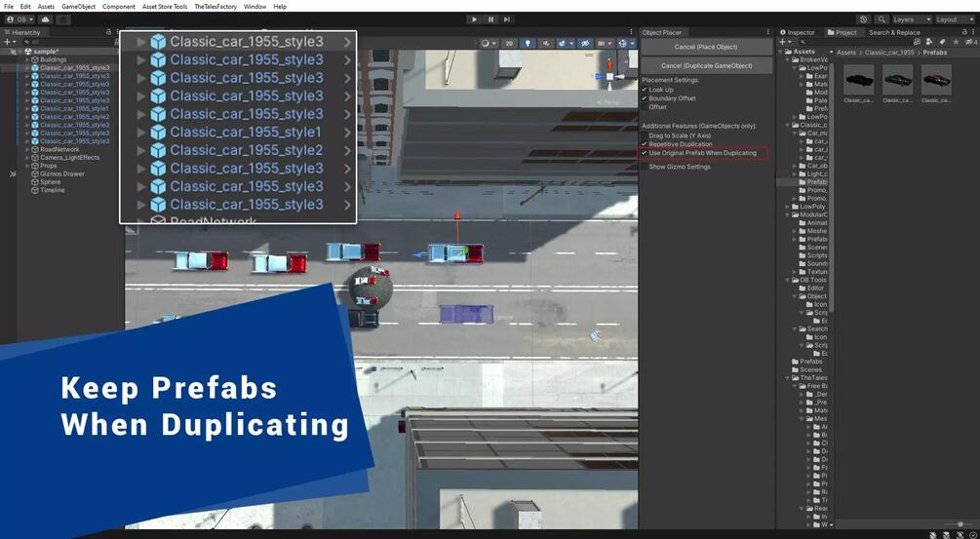Click the Assets breadcrumb link
The width and height of the screenshot is (980, 539).
[846, 53]
